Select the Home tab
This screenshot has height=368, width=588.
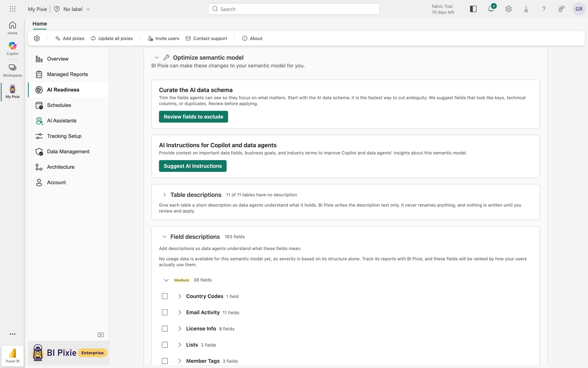pos(40,24)
